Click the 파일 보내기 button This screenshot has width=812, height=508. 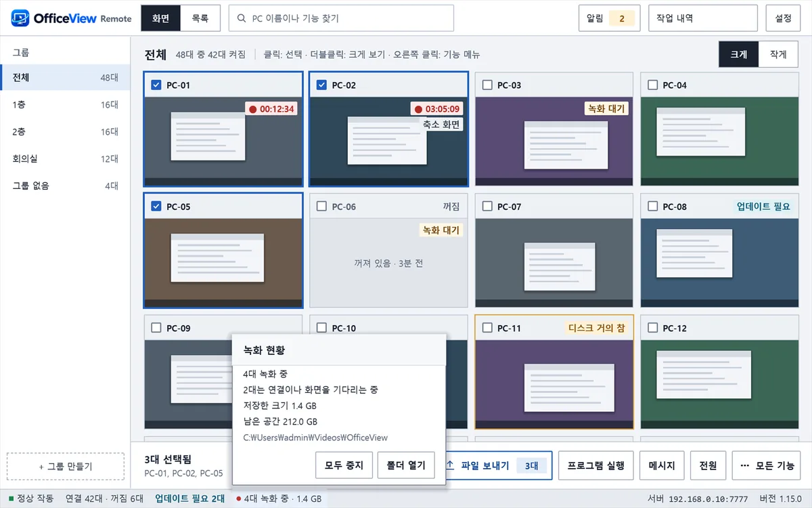coord(499,466)
